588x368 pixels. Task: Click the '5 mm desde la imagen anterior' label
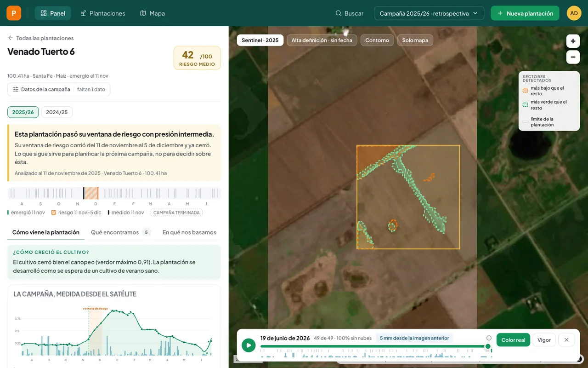[414, 338]
